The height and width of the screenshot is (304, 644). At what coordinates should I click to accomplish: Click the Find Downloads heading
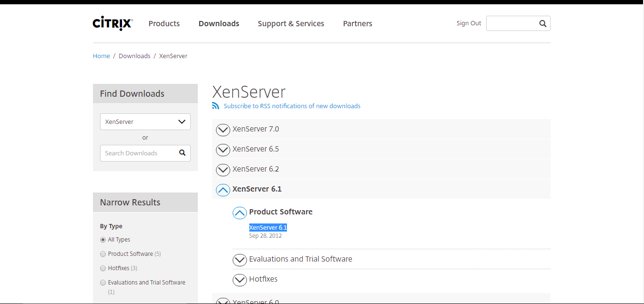[x=132, y=94]
